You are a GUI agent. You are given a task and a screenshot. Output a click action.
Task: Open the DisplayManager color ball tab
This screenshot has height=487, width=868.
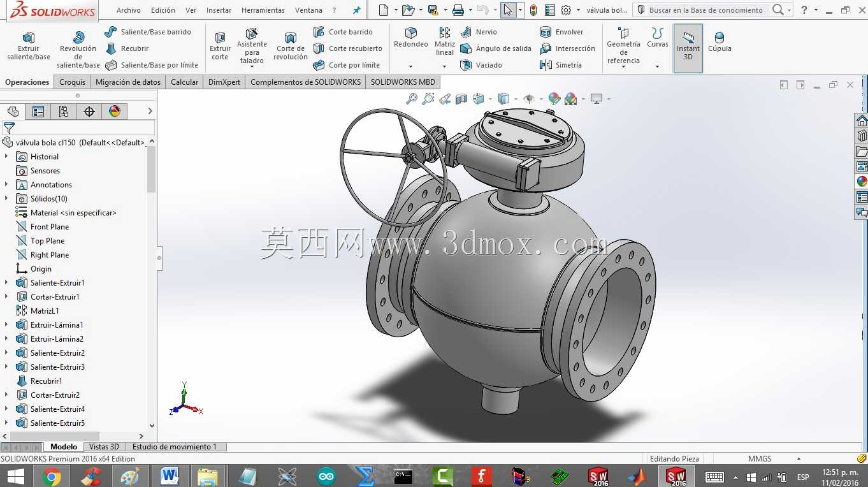click(115, 112)
